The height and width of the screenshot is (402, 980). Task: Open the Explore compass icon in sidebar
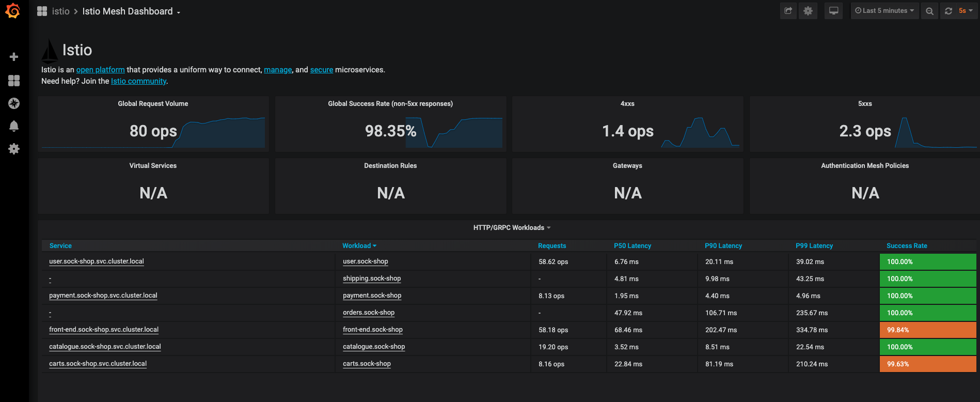[x=14, y=103]
